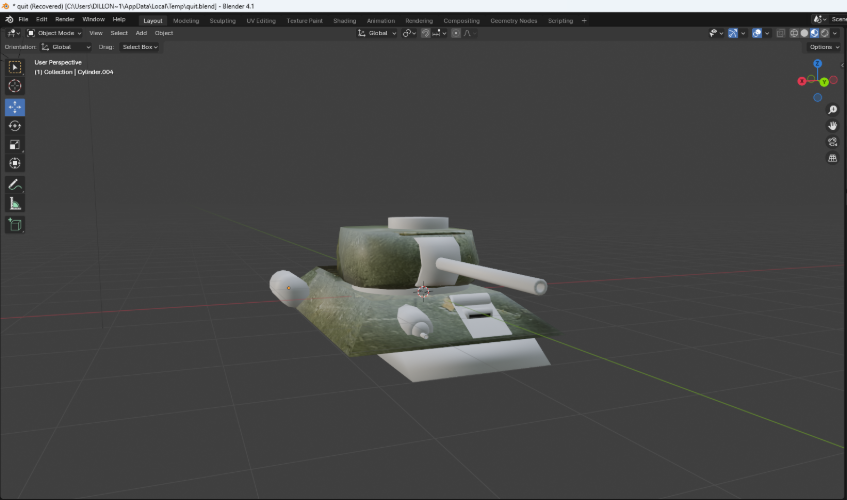The image size is (847, 500).
Task: Open the Drag Select Box dropdown
Action: pyautogui.click(x=139, y=47)
